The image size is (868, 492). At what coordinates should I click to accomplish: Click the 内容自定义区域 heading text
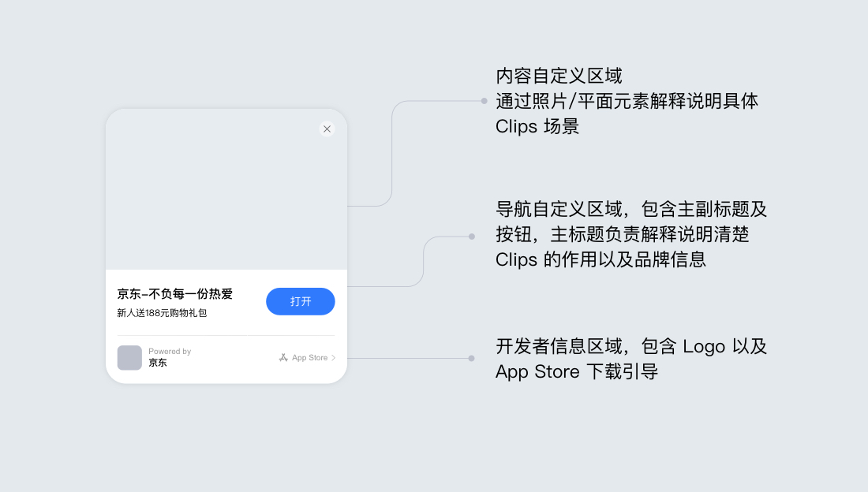(559, 76)
